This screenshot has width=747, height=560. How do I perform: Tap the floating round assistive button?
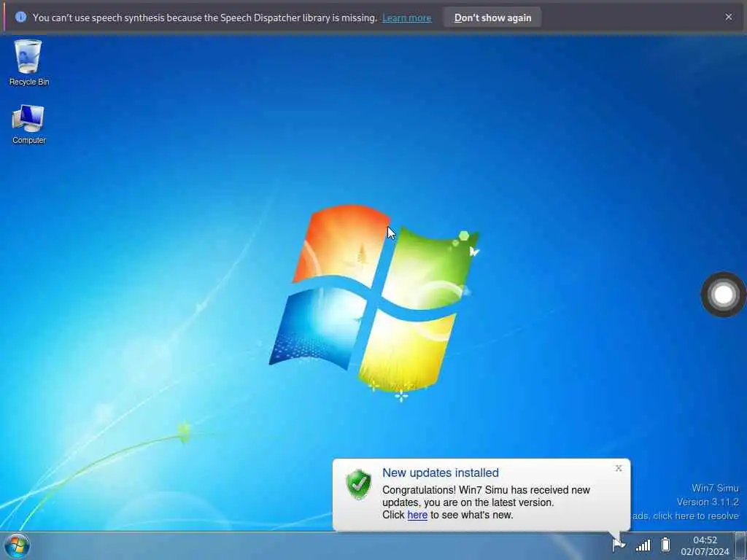(723, 295)
